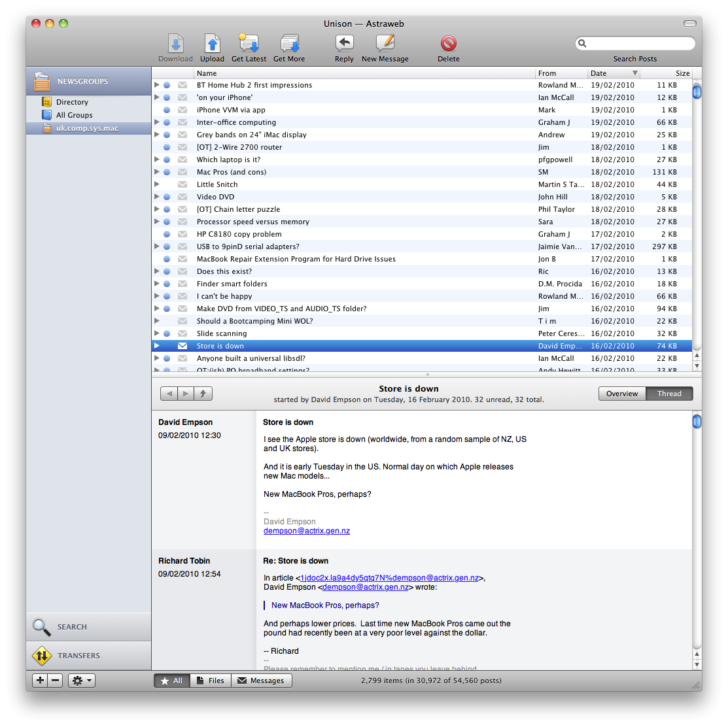Image resolution: width=728 pixels, height=727 pixels.
Task: Compose with the New Message icon
Action: click(x=385, y=43)
